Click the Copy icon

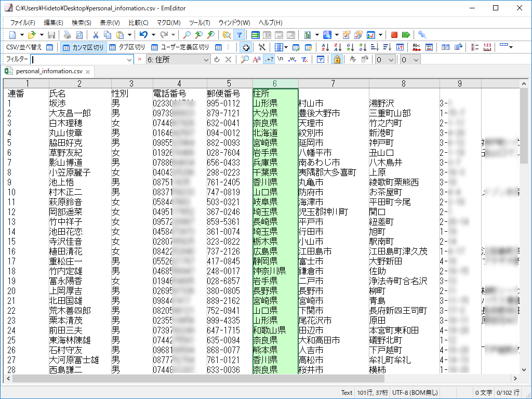point(108,35)
